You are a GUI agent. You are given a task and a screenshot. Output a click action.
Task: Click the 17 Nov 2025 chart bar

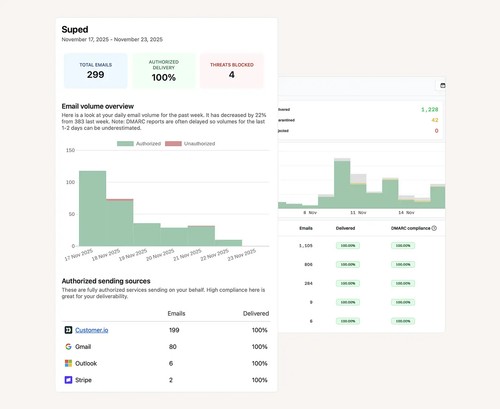93,209
